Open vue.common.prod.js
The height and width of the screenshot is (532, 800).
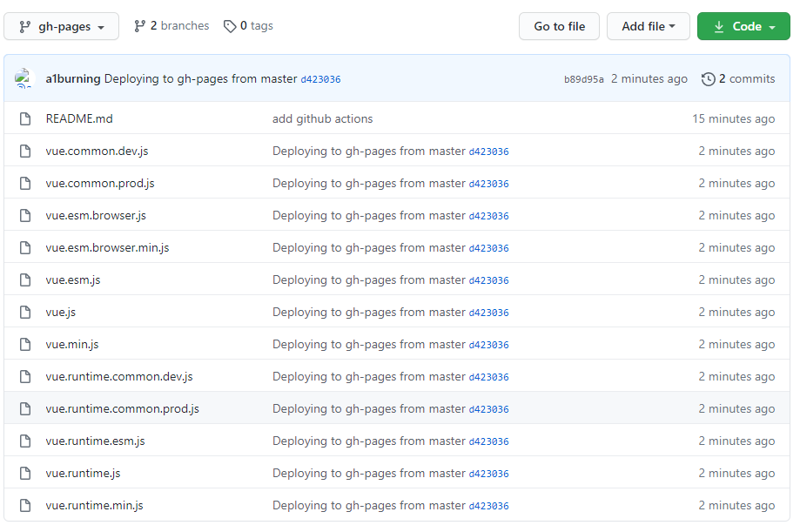coord(100,184)
